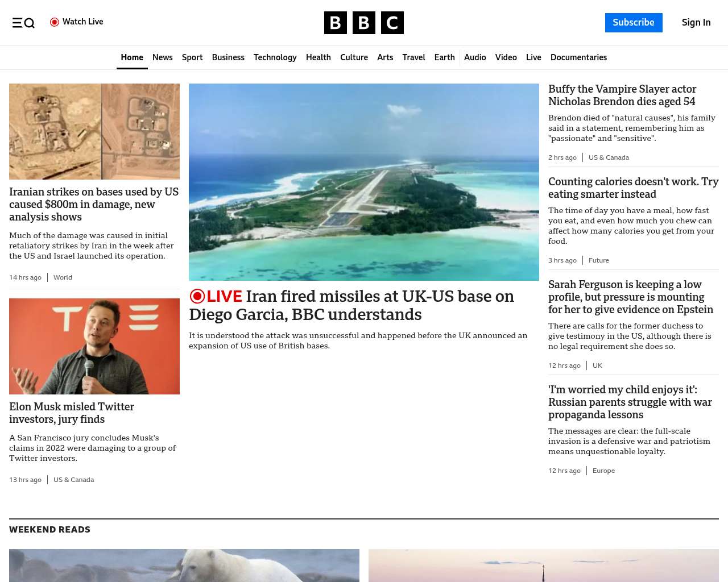728x582 pixels.
Task: Open the Sarah Ferguson Epstein headline
Action: [631, 297]
